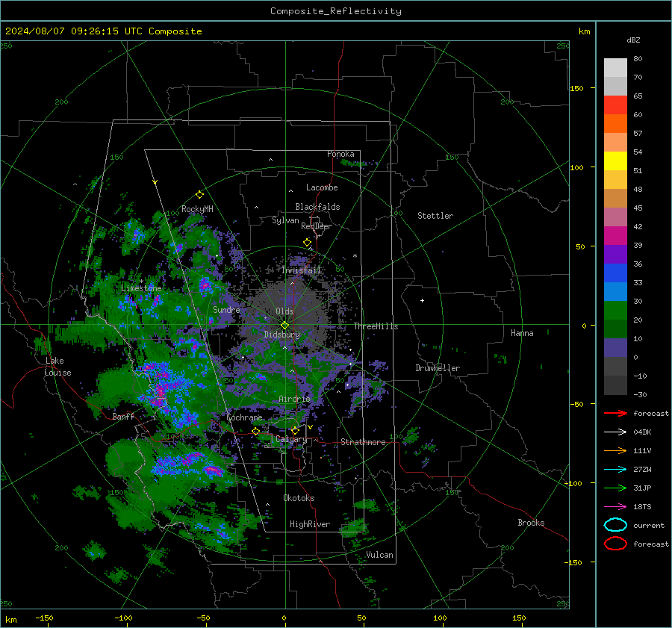Click the Sylvan label on map
672x628 pixels.
coord(285,220)
